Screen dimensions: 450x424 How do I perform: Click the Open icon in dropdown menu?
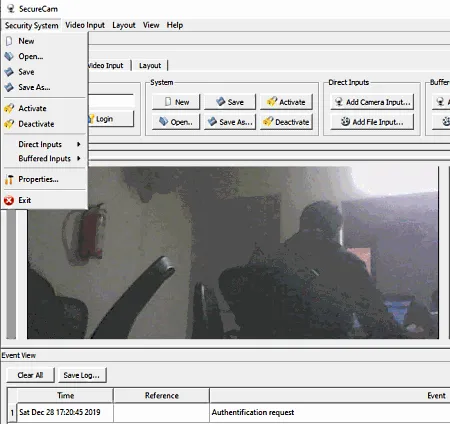9,56
